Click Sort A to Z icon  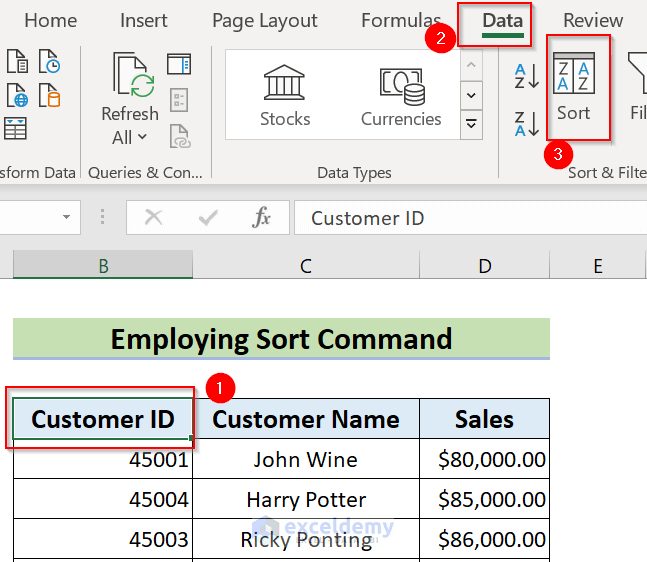point(526,76)
